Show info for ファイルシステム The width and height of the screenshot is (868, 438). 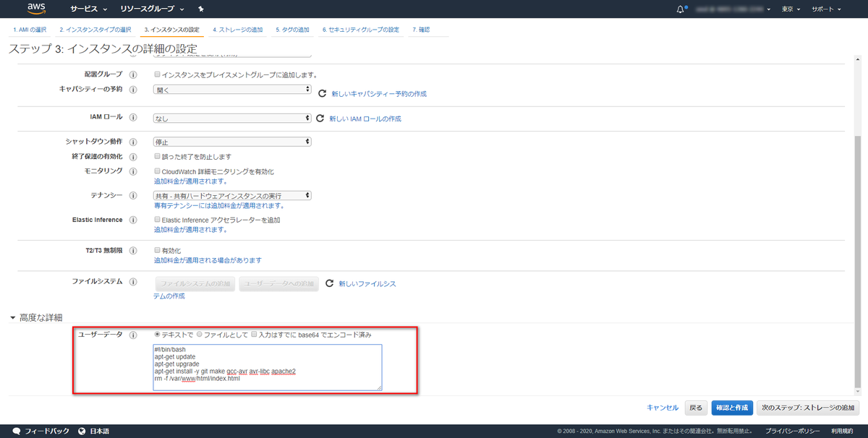tap(133, 280)
